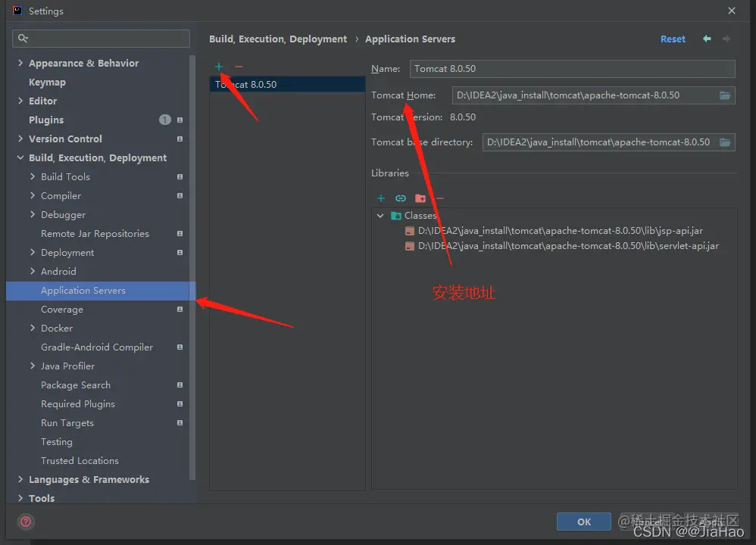The width and height of the screenshot is (756, 545).
Task: Click project-level icon beside Run Targets
Action: [x=180, y=422]
